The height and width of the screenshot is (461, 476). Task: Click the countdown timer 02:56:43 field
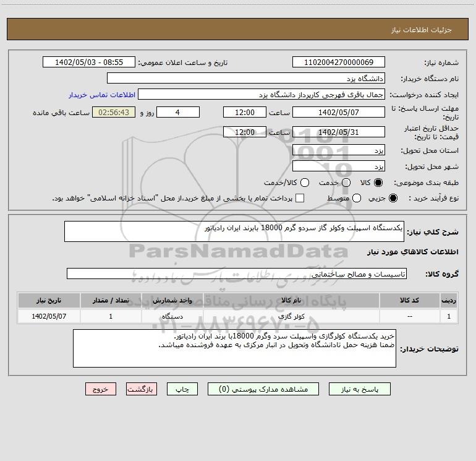[114, 112]
